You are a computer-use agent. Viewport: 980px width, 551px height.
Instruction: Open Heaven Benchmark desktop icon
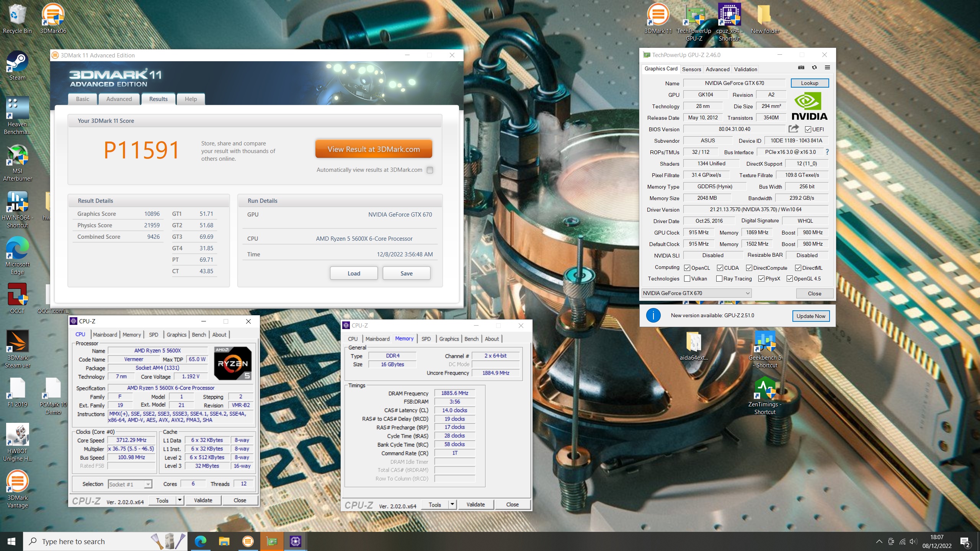[x=17, y=116]
